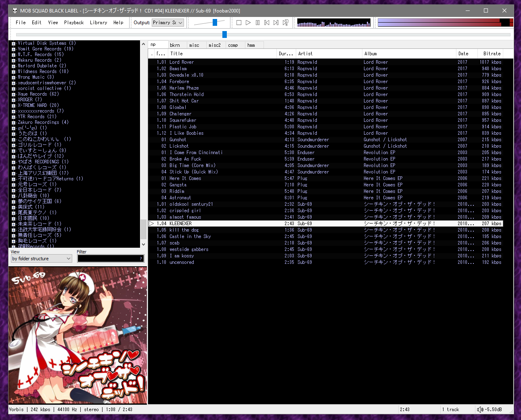Viewport: 521px width, 420px height.
Task: Select the はんだやレイブ tree item
Action: [x=41, y=156]
